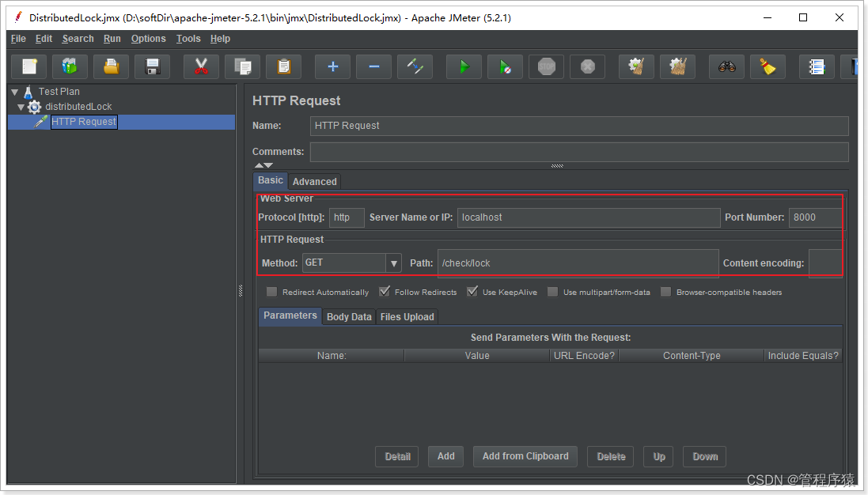Image resolution: width=868 pixels, height=495 pixels.
Task: Enable Use multipart/form-data checkbox
Action: [x=552, y=292]
